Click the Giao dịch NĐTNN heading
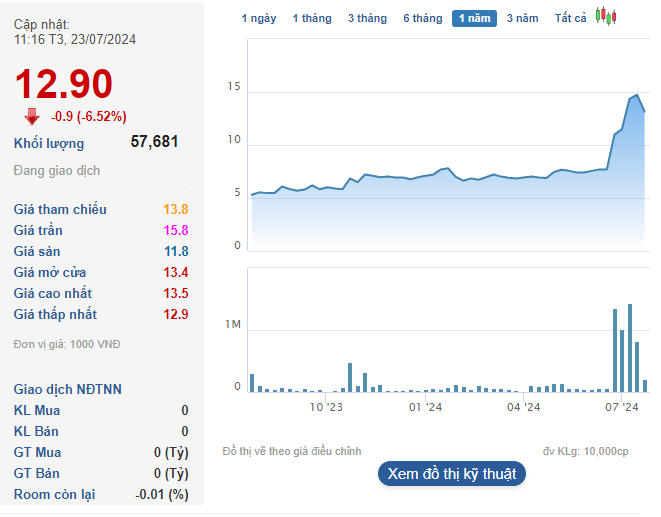661x517 pixels. tap(67, 389)
